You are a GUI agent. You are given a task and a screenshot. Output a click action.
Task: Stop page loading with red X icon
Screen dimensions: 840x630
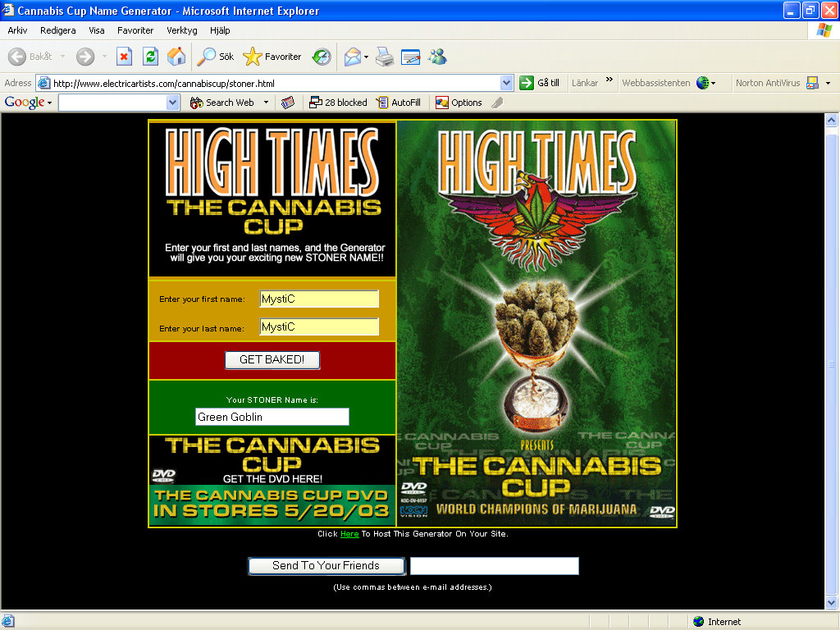[x=125, y=57]
